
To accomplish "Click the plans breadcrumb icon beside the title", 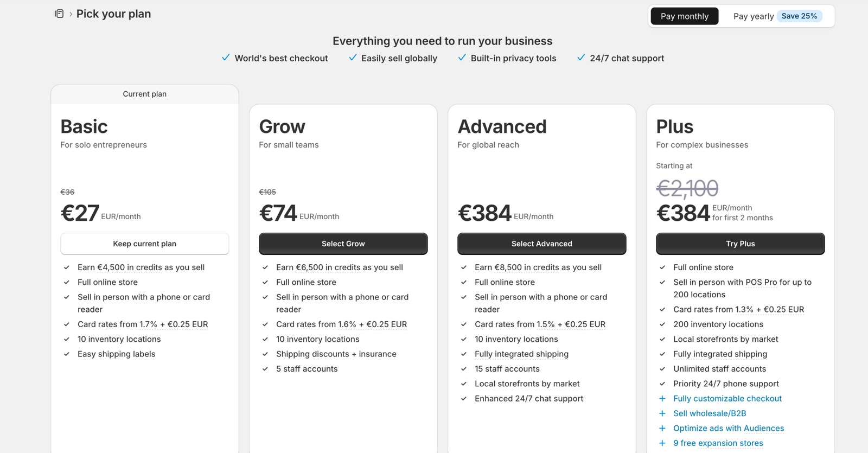I will (59, 14).
